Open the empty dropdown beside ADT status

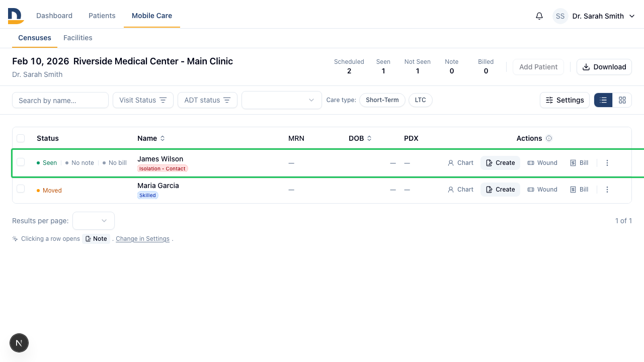(282, 100)
